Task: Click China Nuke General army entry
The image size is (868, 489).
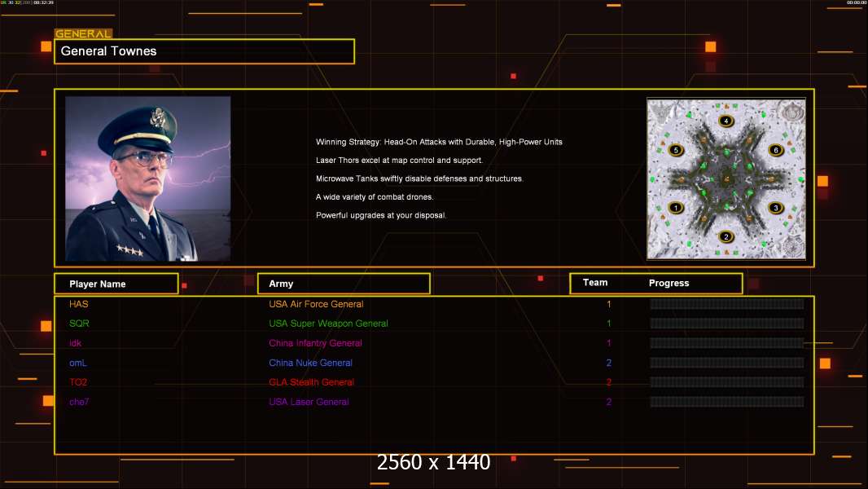Action: click(310, 363)
